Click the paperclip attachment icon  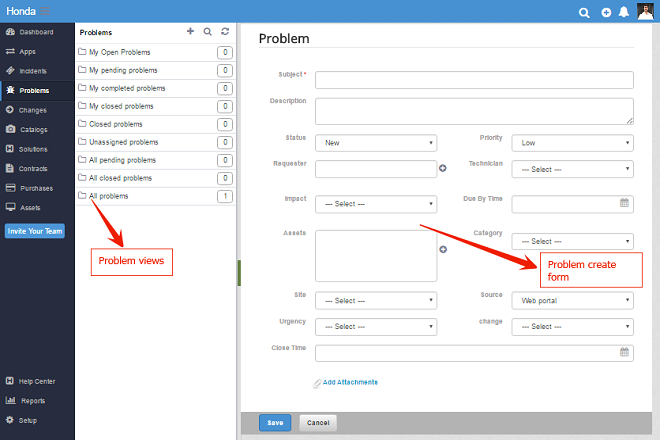317,383
